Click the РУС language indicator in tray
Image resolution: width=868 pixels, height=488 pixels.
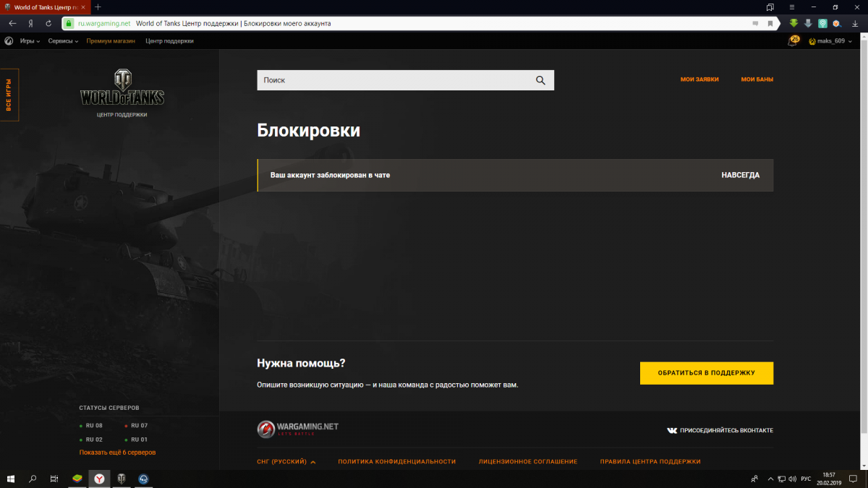(x=806, y=479)
